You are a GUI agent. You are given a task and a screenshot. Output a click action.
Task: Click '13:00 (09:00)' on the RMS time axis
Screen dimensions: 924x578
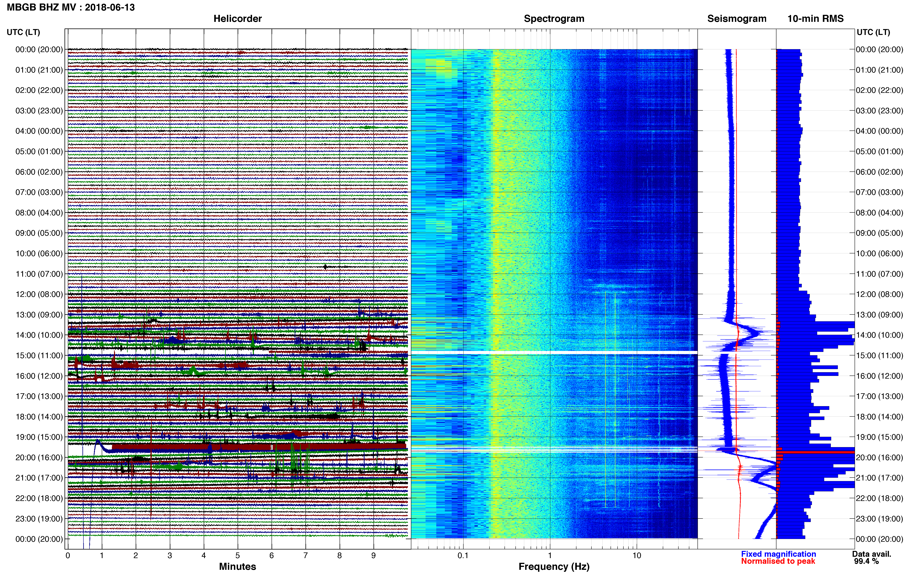pos(879,315)
